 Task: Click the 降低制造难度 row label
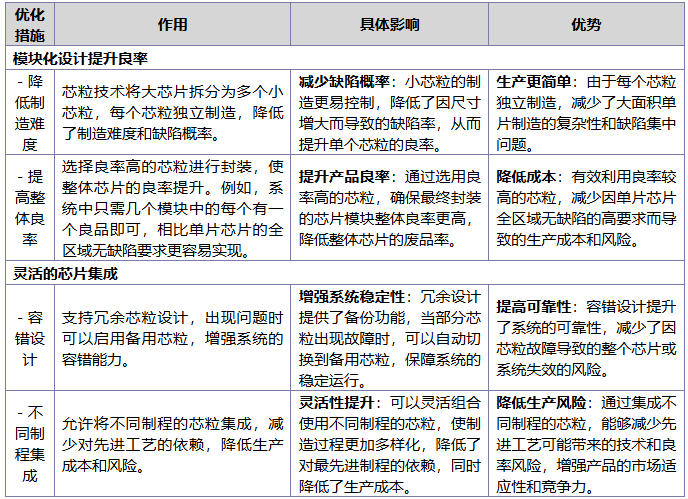pyautogui.click(x=30, y=111)
